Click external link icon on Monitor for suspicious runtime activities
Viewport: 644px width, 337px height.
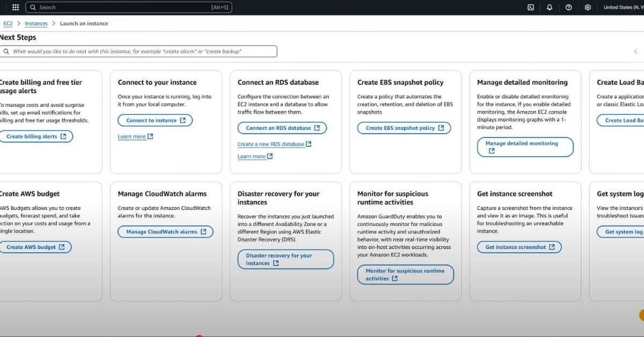click(395, 279)
